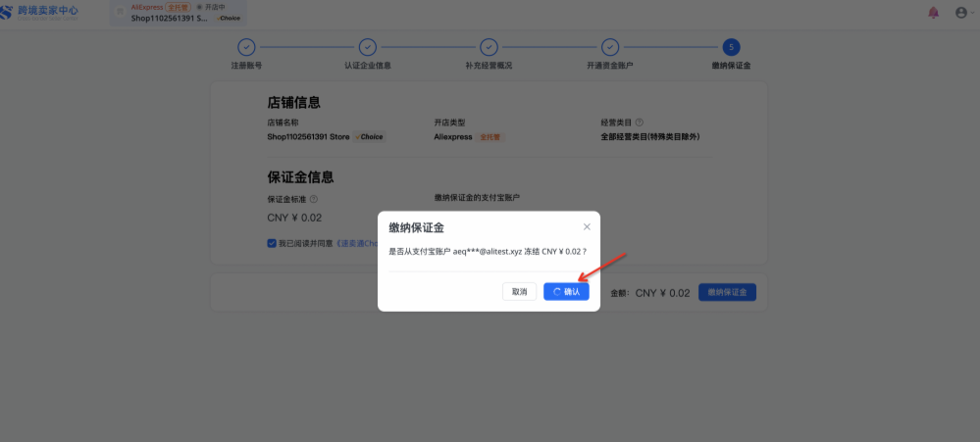Click 全部经营类目(特殊类目除外) text
This screenshot has width=980, height=442.
point(650,137)
